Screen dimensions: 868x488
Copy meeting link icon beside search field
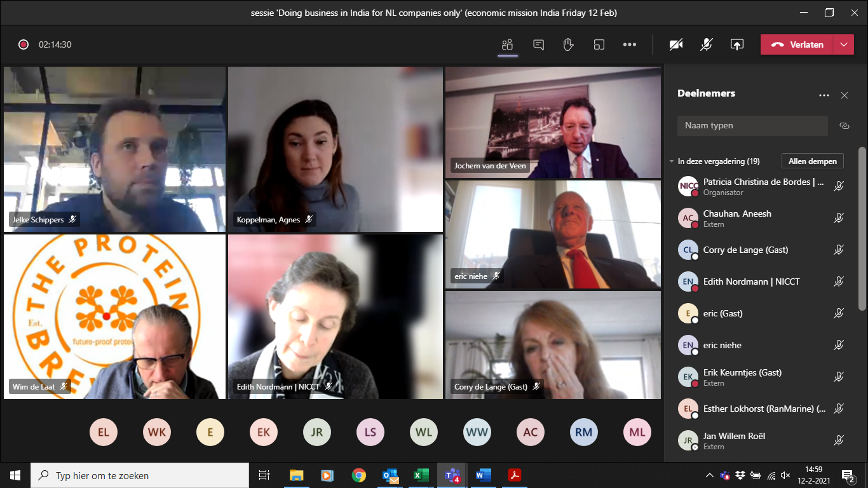pos(844,126)
